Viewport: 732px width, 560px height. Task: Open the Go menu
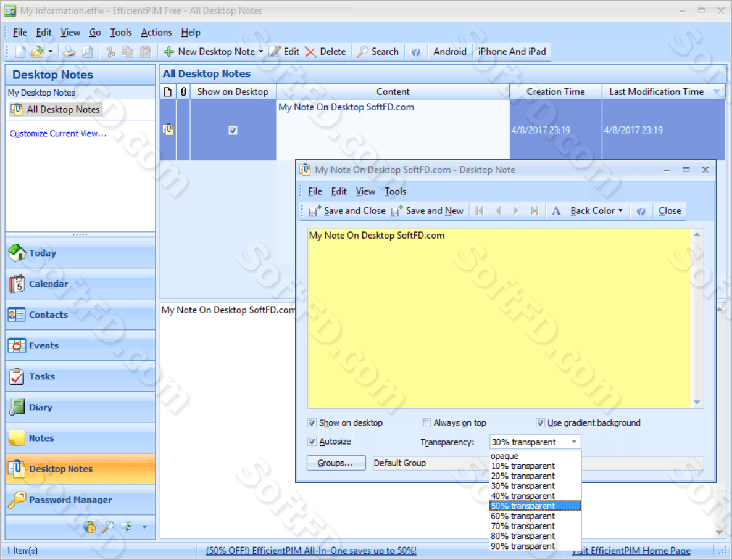pos(95,33)
